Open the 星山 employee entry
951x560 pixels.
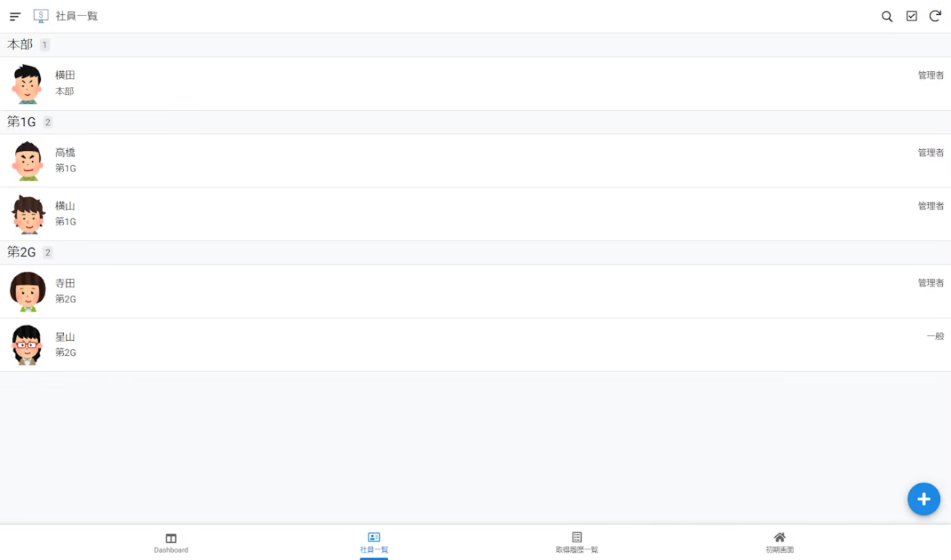(475, 345)
